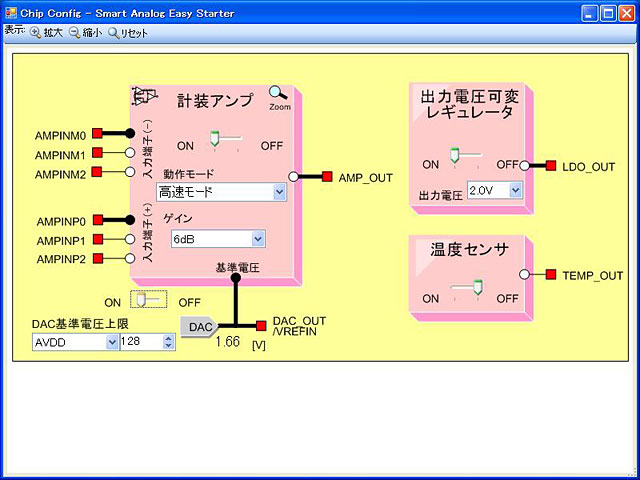Open the AVDD reference voltage dropdown

[x=75, y=342]
